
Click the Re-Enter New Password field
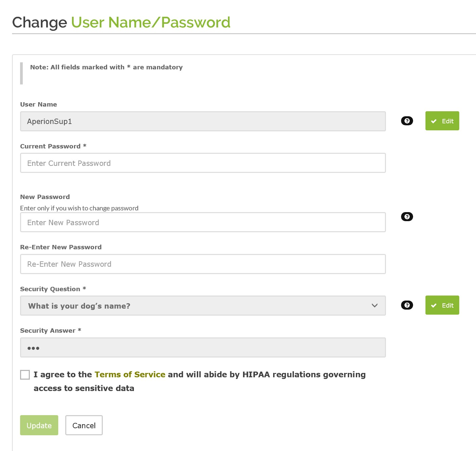tap(203, 264)
